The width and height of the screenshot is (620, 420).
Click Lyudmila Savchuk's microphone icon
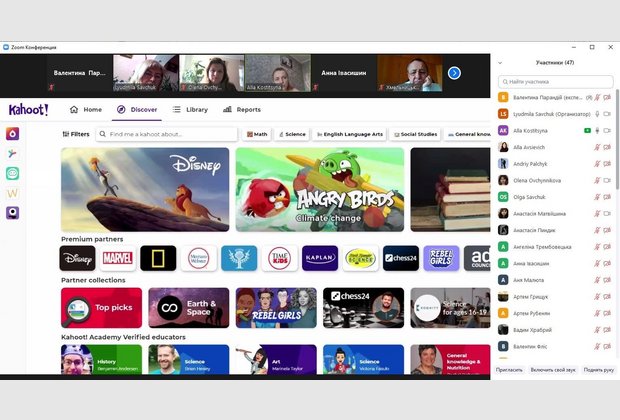tap(597, 114)
